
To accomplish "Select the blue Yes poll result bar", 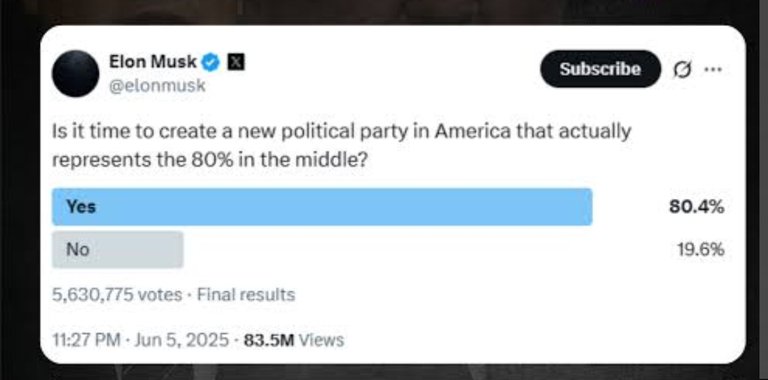I will point(322,207).
